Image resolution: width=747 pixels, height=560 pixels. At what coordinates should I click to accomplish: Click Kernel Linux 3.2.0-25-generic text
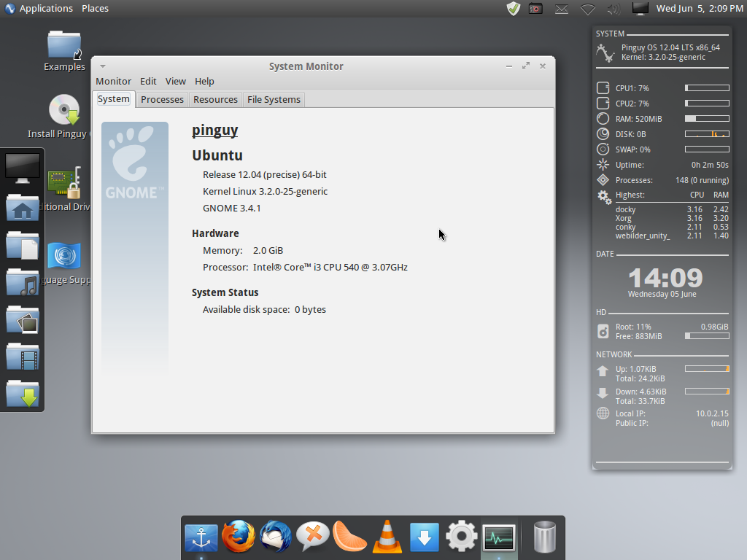[x=265, y=192]
